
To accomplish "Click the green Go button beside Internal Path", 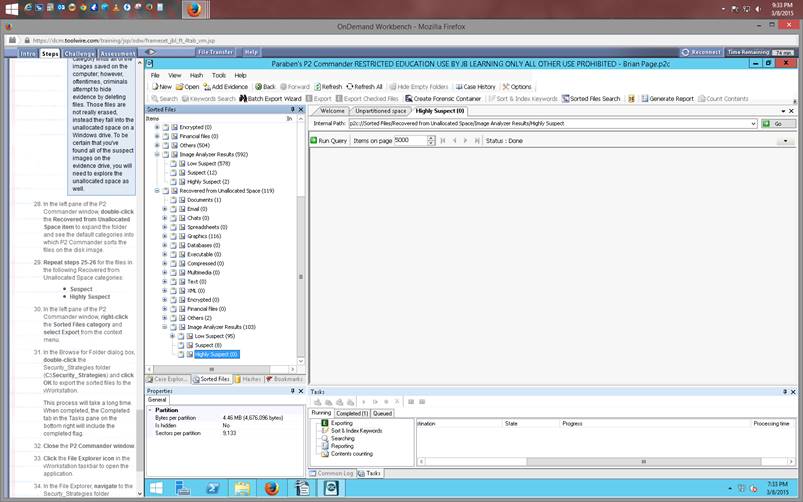I will pos(778,123).
